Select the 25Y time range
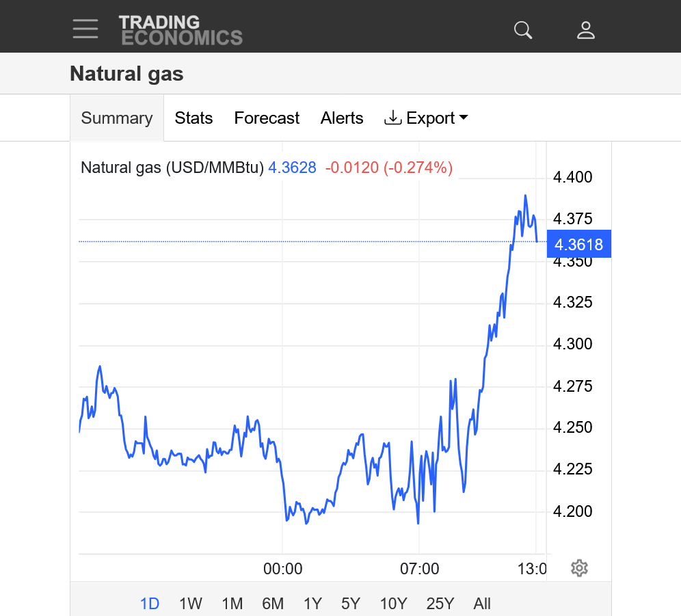The height and width of the screenshot is (616, 681). [x=440, y=604]
